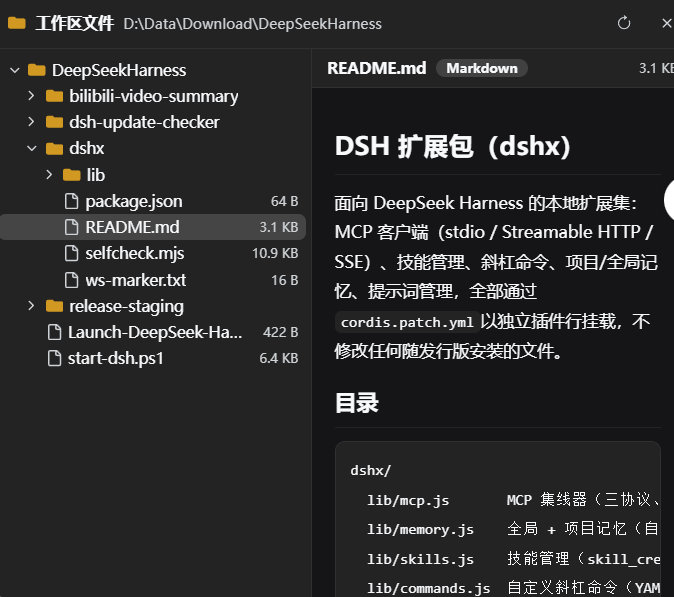Screen dimensions: 674x597
Task: Click the README.md file icon
Action: [x=71, y=227]
